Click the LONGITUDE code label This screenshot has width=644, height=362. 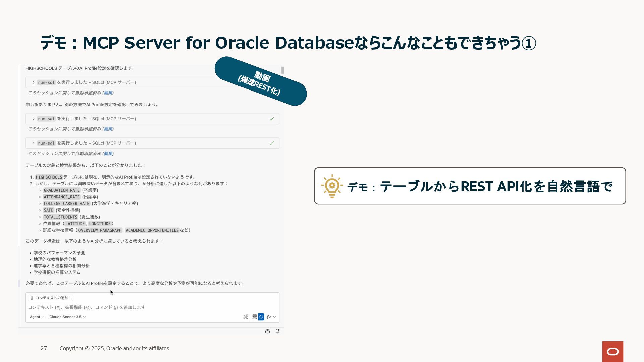point(100,224)
